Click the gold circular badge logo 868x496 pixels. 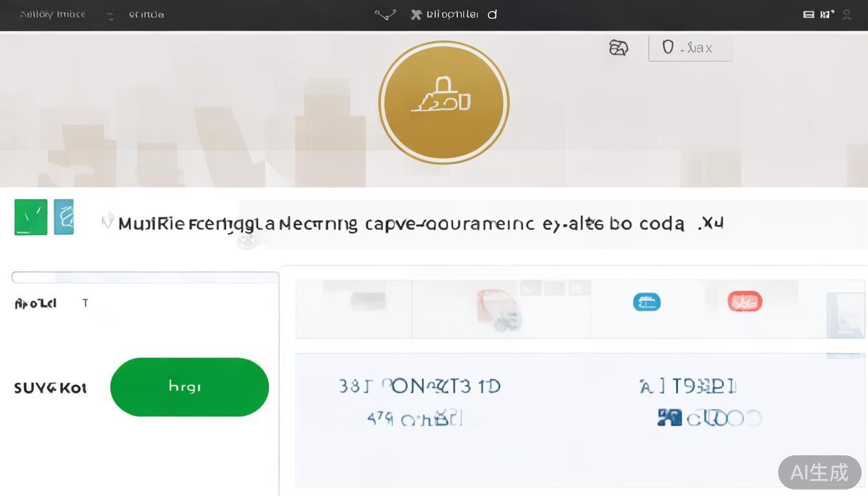[x=444, y=103]
